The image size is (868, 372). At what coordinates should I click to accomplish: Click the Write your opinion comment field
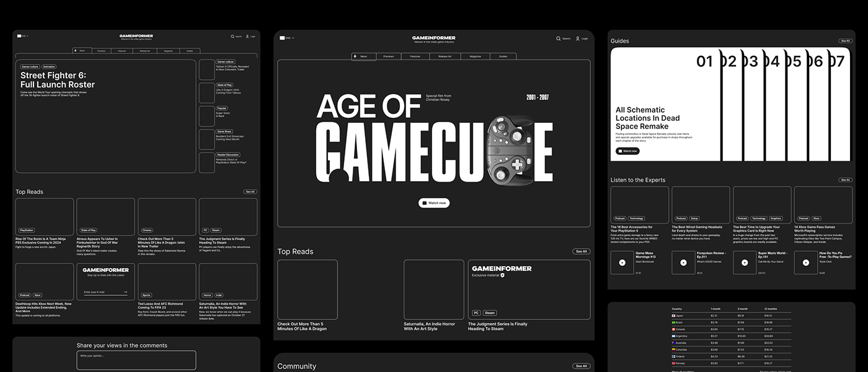tap(136, 360)
